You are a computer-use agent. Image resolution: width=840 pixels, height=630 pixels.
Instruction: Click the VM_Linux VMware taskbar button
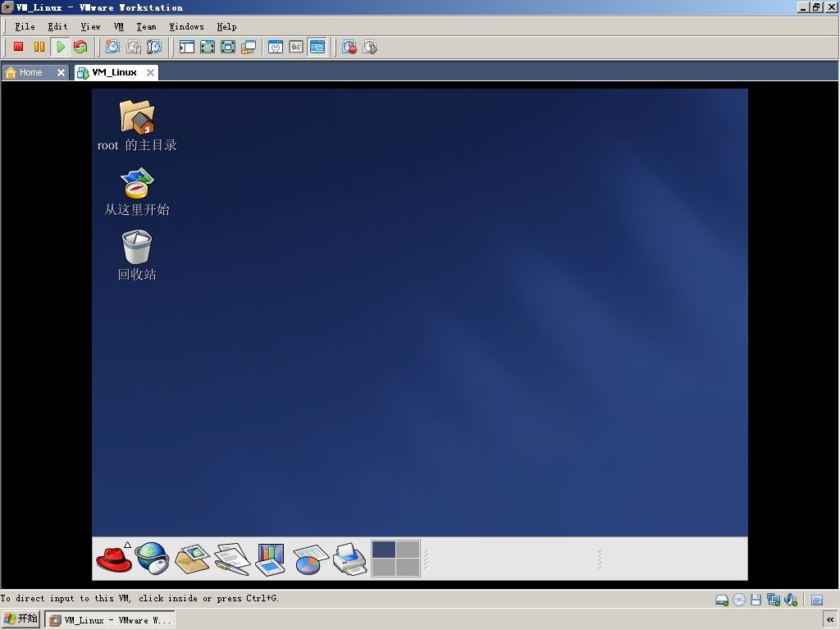pos(110,620)
